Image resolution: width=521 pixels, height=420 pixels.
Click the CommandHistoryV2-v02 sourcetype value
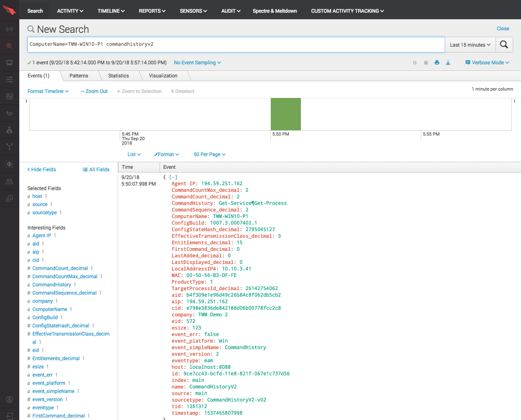click(237, 400)
